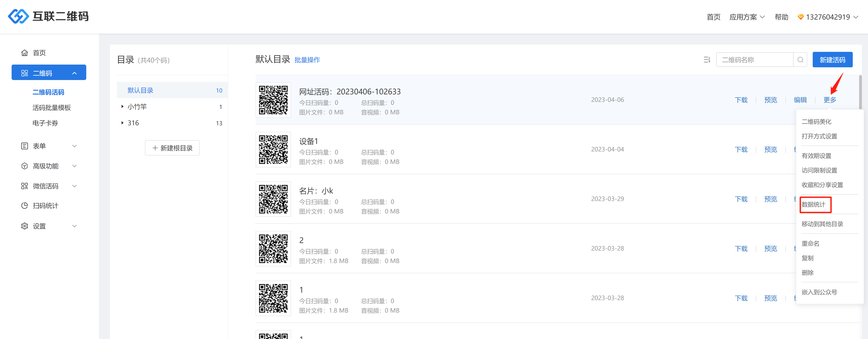Screen dimensions: 868x339
Task: Click 编辑 for 网址活码 20230406-102633
Action: click(x=800, y=100)
